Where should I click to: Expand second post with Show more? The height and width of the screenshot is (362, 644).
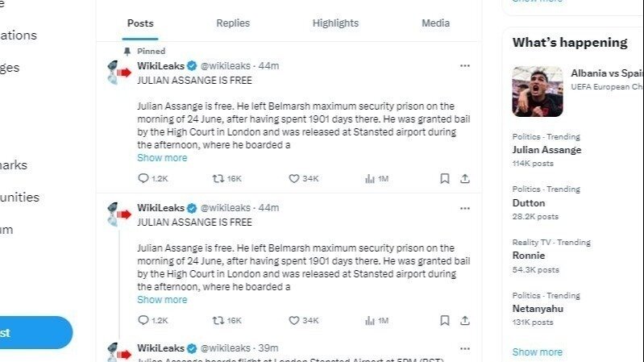point(162,300)
